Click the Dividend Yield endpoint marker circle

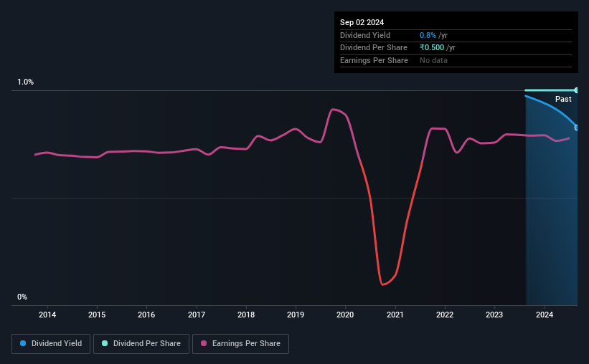pos(577,128)
